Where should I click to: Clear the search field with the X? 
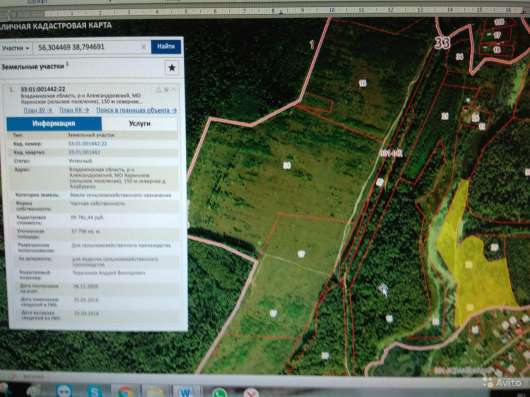144,47
